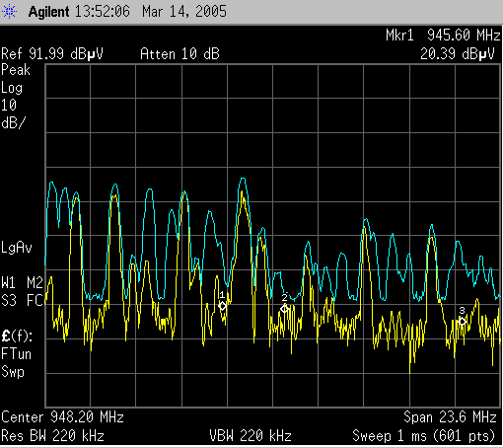The image size is (503, 448).
Task: Click the Mkr1 945.60 MHz readout
Action: pyautogui.click(x=443, y=35)
